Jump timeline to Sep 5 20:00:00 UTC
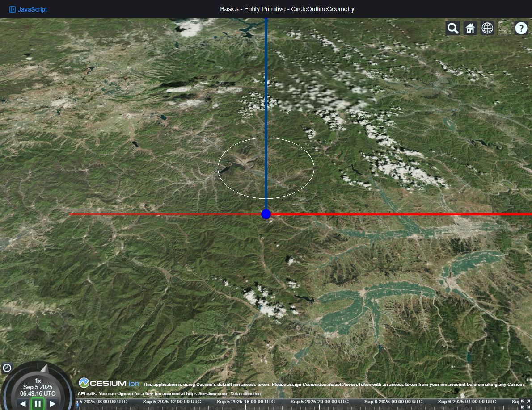 [320, 402]
